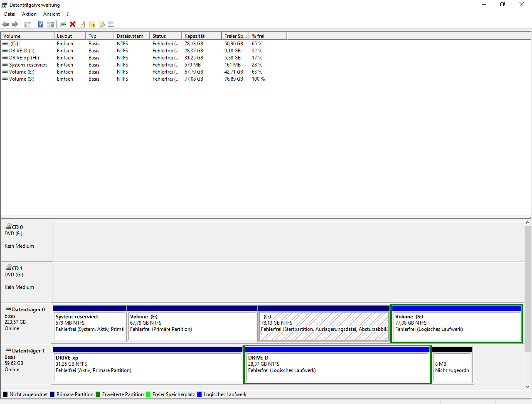Show the action pane using its toolbar icon
The width and height of the screenshot is (532, 404).
pyautogui.click(x=50, y=24)
